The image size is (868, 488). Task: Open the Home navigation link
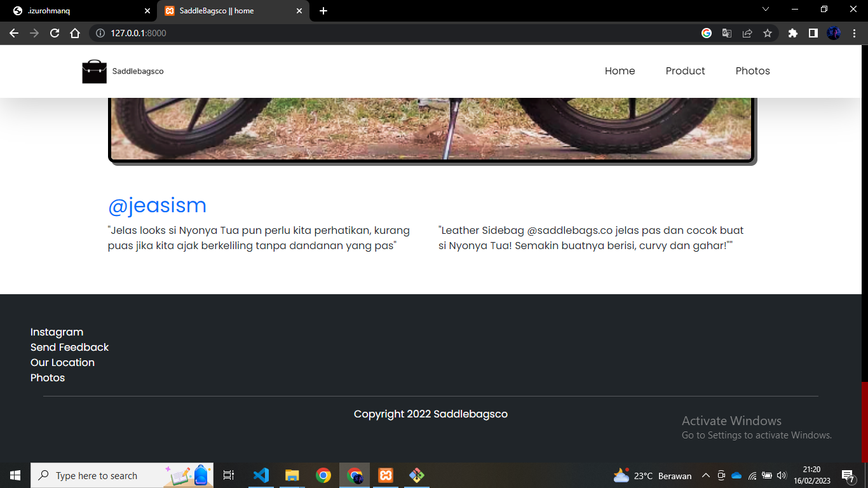pos(620,71)
